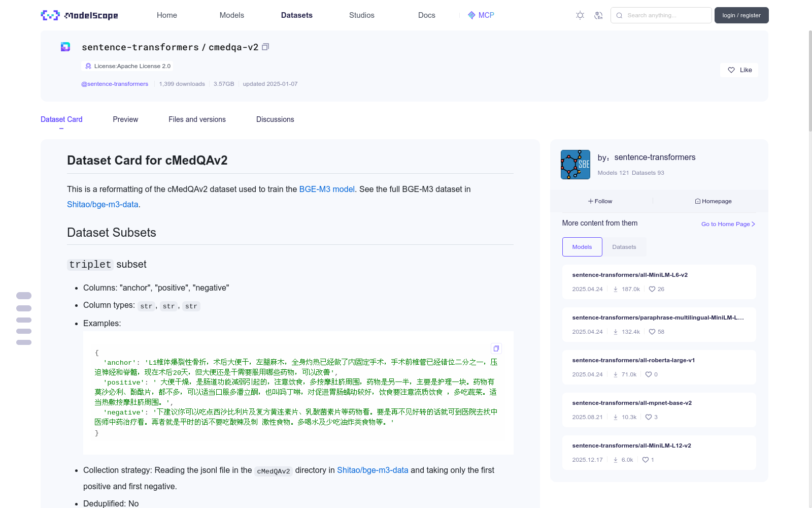Open the author's Homepage button
Screen dimensions: 812x508
tap(713, 201)
